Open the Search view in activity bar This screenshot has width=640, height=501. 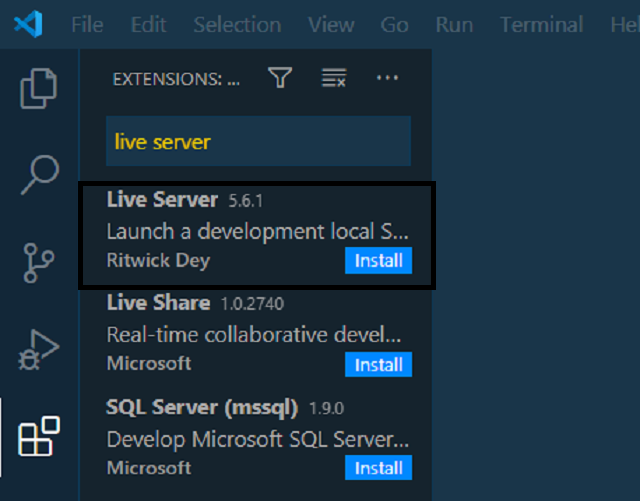(x=39, y=174)
